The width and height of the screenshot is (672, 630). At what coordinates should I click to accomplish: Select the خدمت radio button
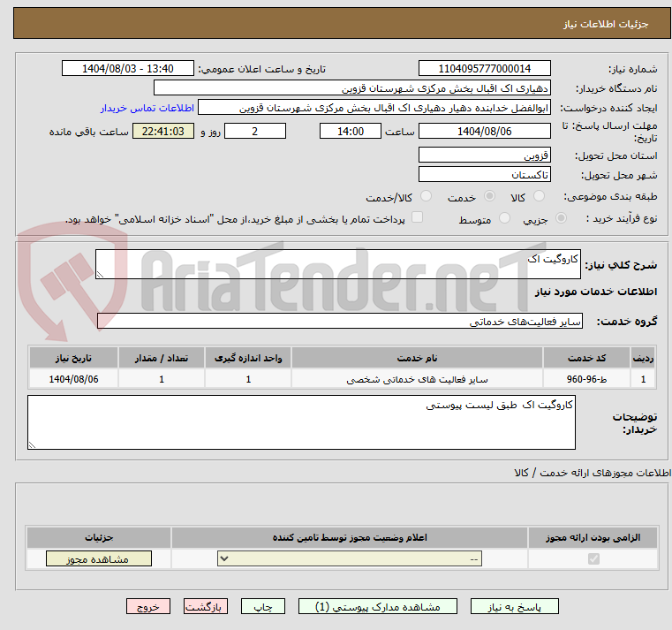tap(489, 196)
